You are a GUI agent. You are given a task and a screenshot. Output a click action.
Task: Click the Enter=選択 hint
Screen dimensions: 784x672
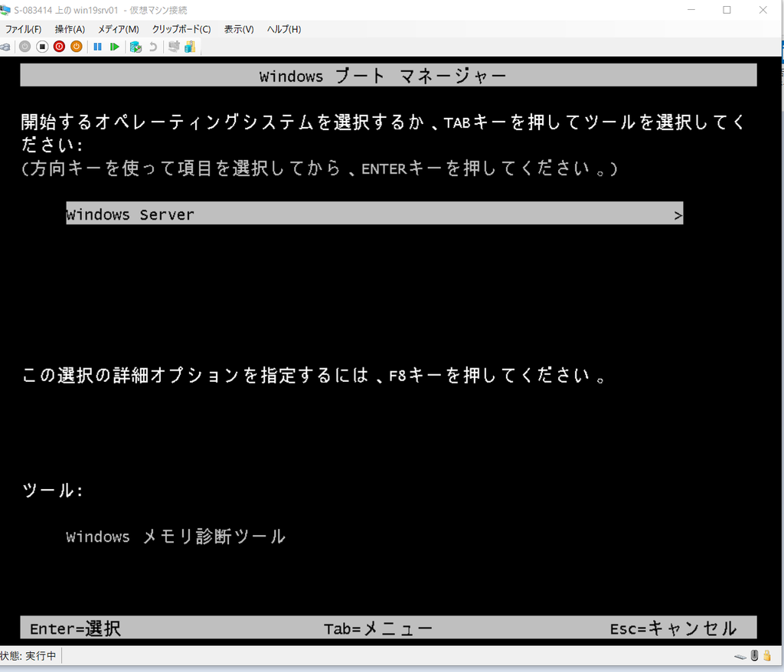click(x=75, y=628)
